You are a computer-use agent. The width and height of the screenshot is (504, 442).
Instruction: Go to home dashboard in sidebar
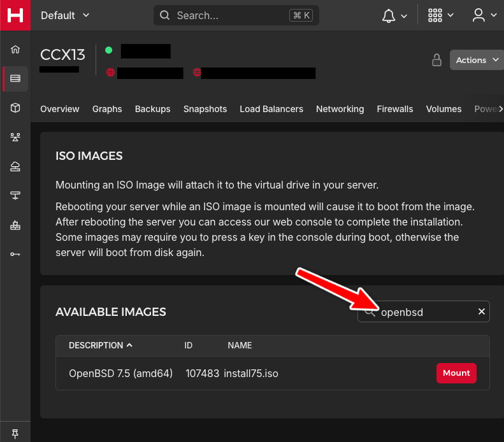(x=15, y=50)
